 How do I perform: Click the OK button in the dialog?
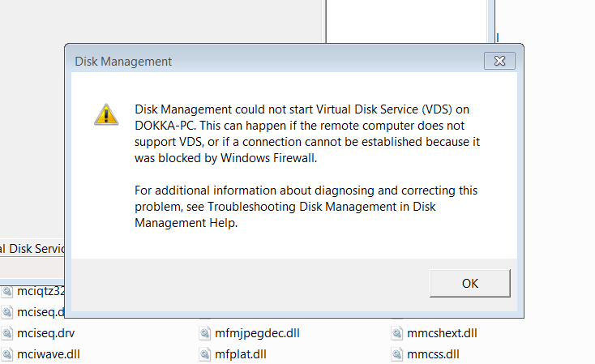[470, 283]
